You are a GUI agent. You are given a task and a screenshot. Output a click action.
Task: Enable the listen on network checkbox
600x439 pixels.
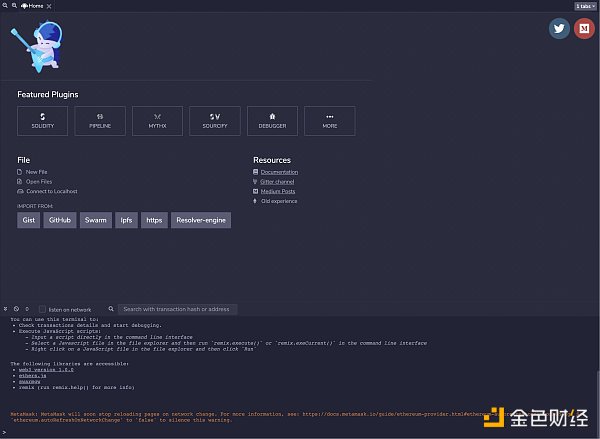(x=42, y=309)
